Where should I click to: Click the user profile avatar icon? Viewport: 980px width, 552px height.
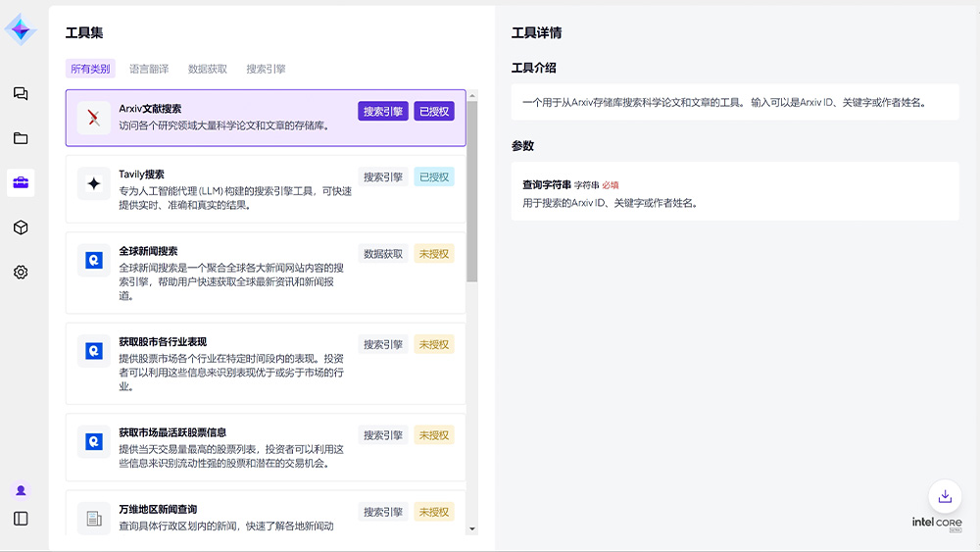tap(21, 490)
